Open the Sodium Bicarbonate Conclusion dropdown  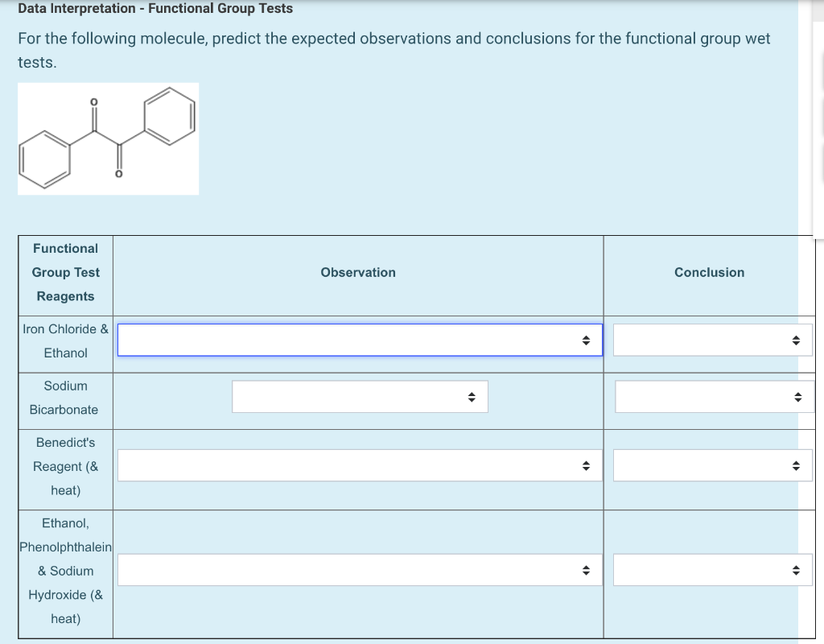[x=711, y=396]
